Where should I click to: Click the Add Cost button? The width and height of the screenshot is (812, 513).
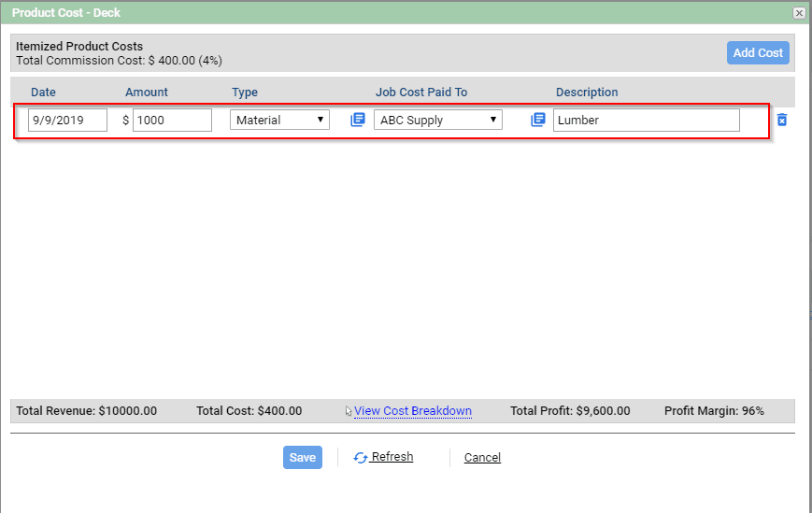pyautogui.click(x=758, y=53)
